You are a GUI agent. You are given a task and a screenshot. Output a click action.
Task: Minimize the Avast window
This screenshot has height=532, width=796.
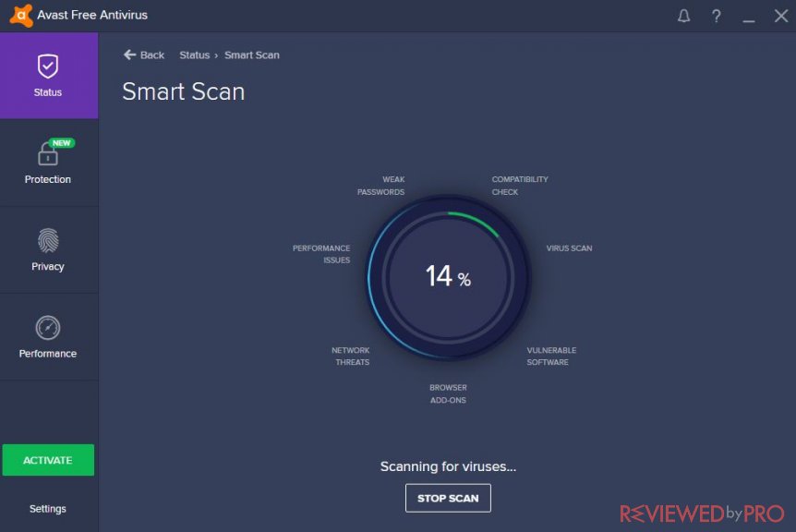[x=748, y=20]
